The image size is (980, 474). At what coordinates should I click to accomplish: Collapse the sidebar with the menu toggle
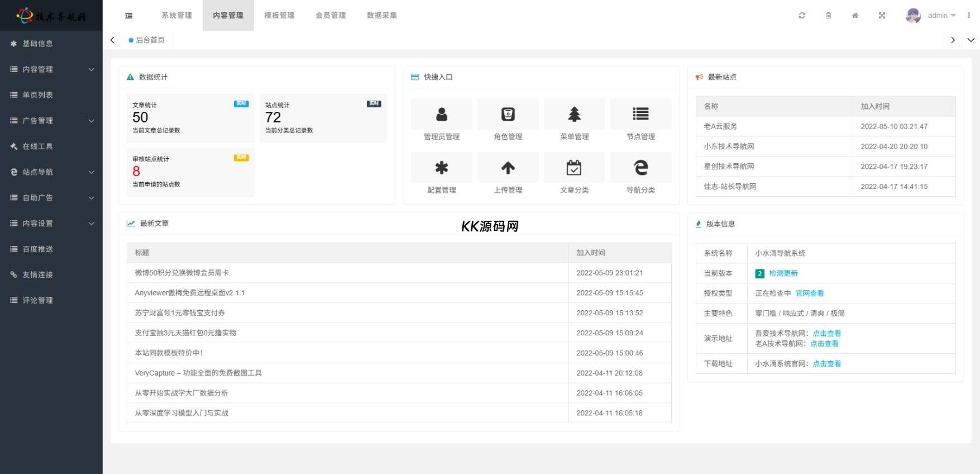pos(129,16)
